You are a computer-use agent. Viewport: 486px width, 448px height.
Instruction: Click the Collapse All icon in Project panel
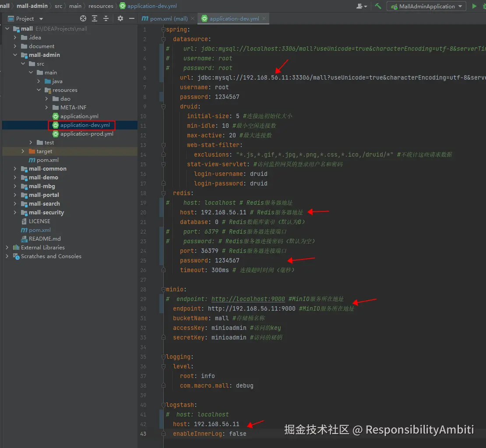coord(106,18)
